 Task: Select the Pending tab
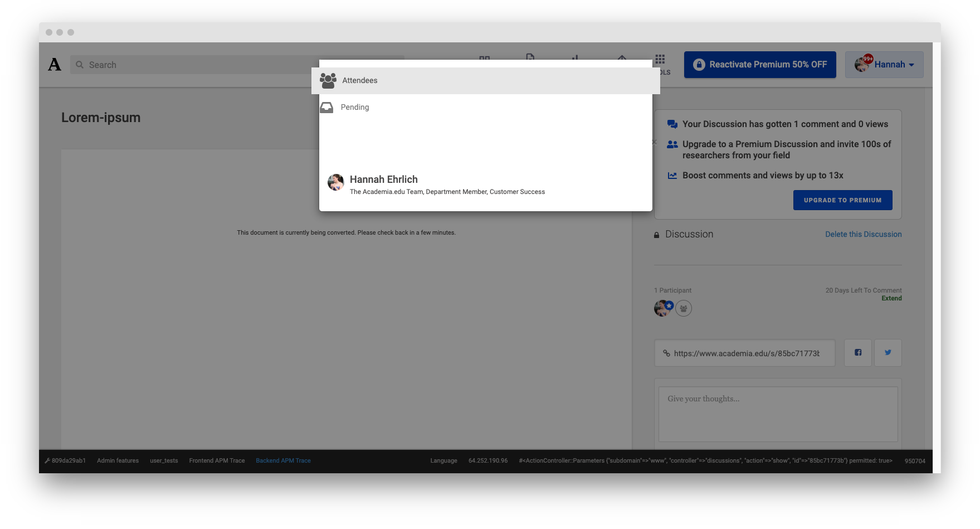click(x=486, y=107)
